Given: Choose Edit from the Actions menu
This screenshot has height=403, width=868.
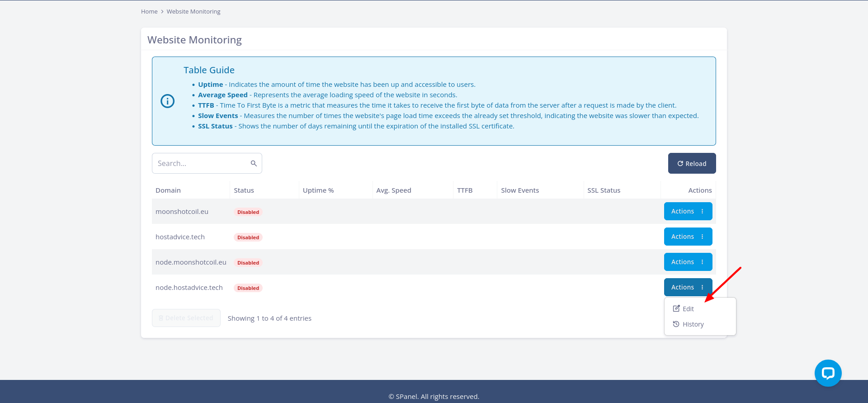Looking at the screenshot, I should pos(700,309).
